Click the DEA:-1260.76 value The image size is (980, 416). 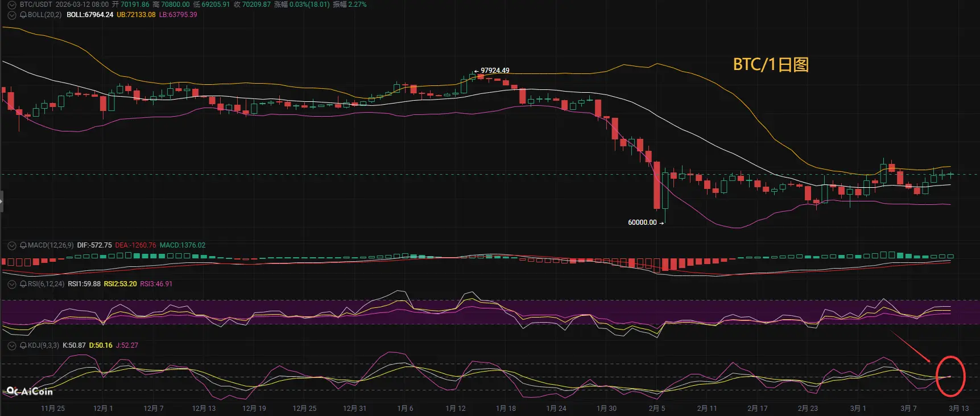point(135,245)
